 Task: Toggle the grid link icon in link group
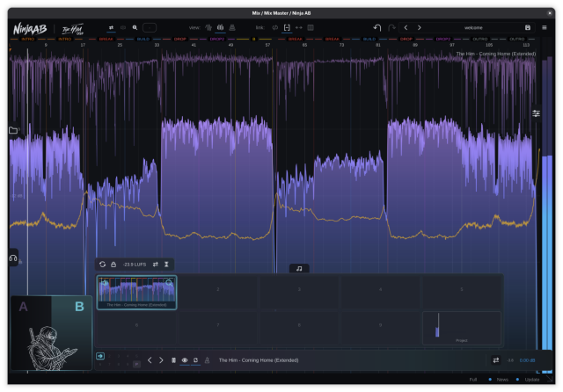[311, 27]
